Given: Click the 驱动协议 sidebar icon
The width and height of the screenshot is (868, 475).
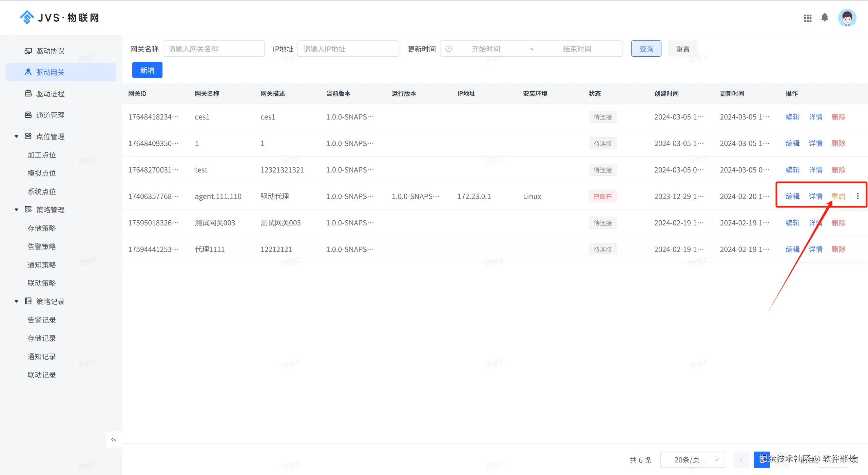Looking at the screenshot, I should (28, 51).
